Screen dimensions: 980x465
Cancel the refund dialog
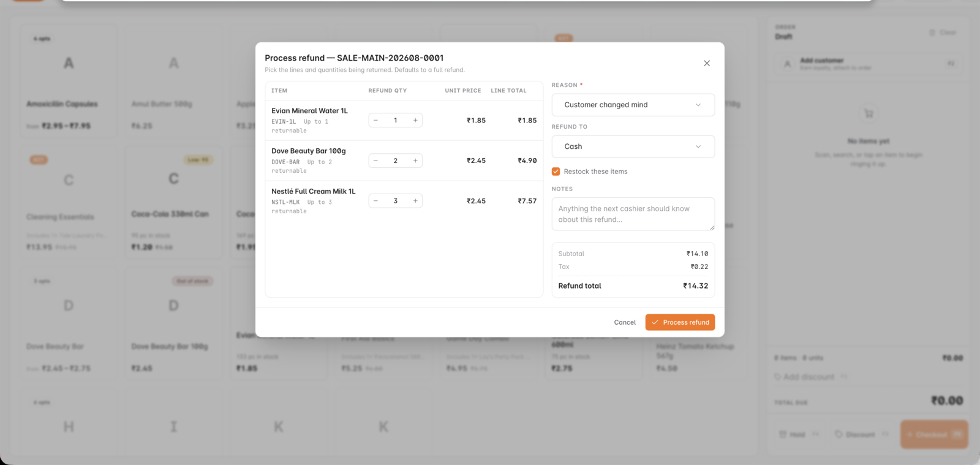[x=625, y=322]
